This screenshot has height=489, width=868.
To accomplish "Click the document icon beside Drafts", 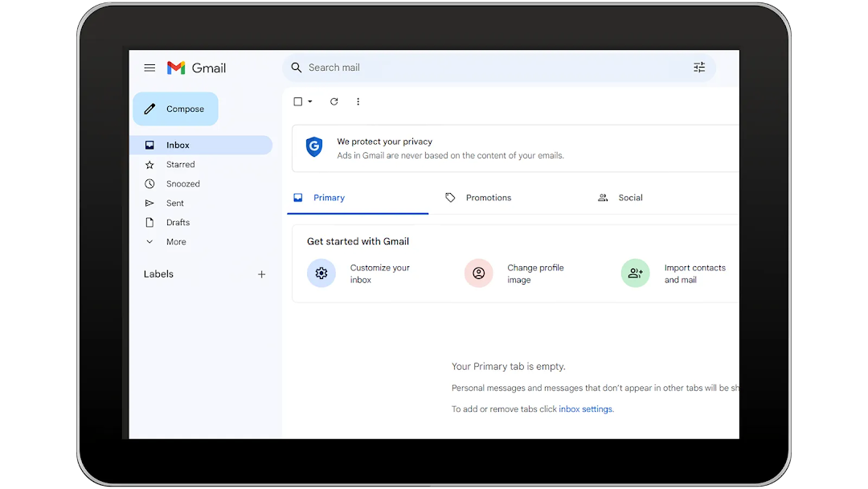I will 149,223.
